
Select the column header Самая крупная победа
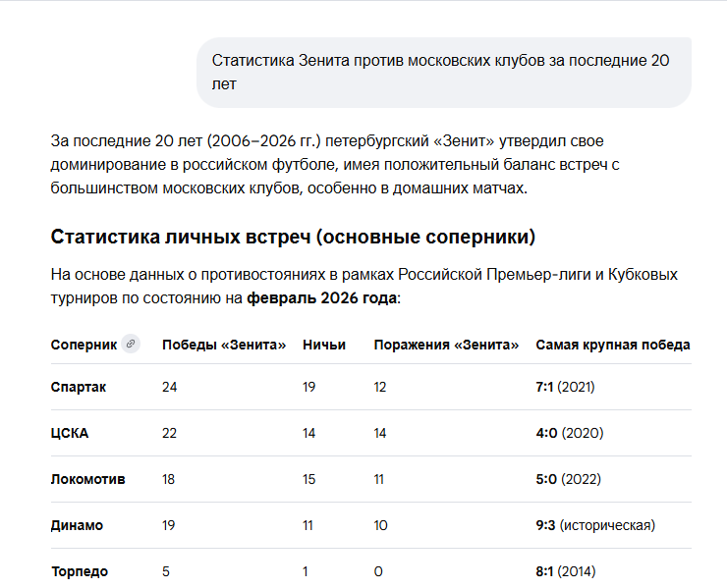pyautogui.click(x=613, y=345)
